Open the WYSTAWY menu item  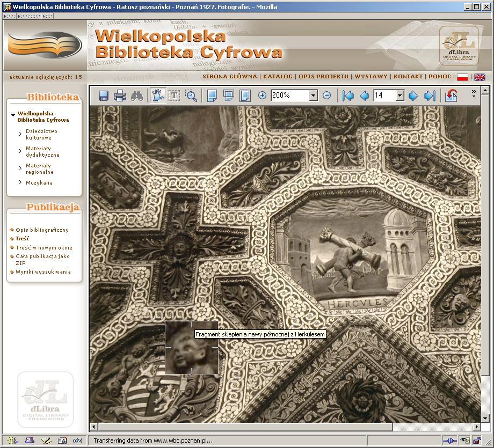point(371,76)
